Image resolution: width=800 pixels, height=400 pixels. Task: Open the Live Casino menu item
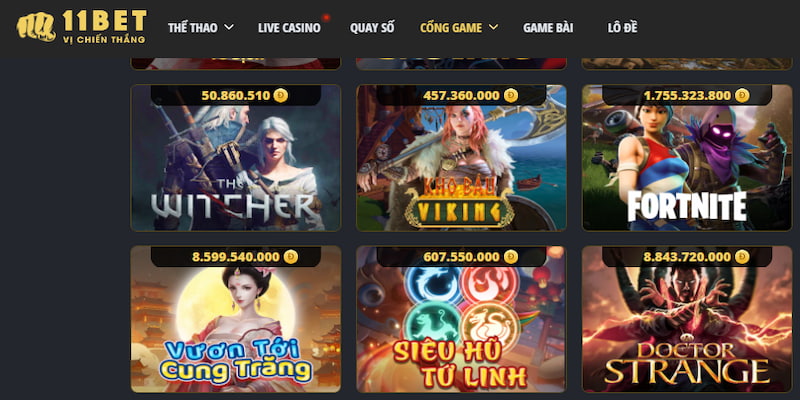tap(289, 28)
